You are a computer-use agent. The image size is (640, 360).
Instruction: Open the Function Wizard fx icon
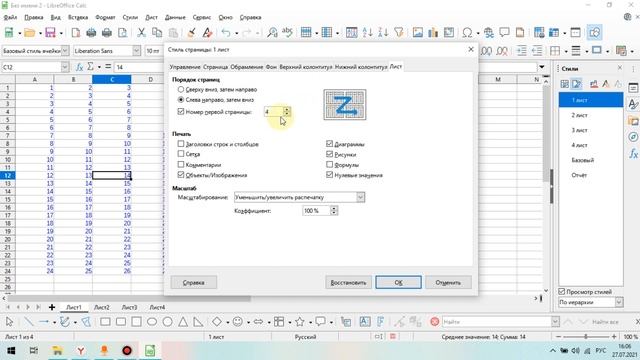[80, 67]
